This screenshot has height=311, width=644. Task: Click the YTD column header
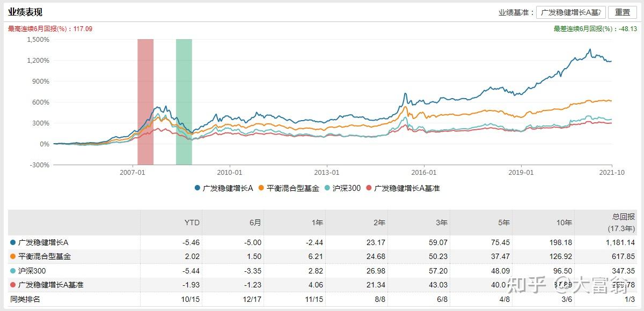tap(192, 223)
